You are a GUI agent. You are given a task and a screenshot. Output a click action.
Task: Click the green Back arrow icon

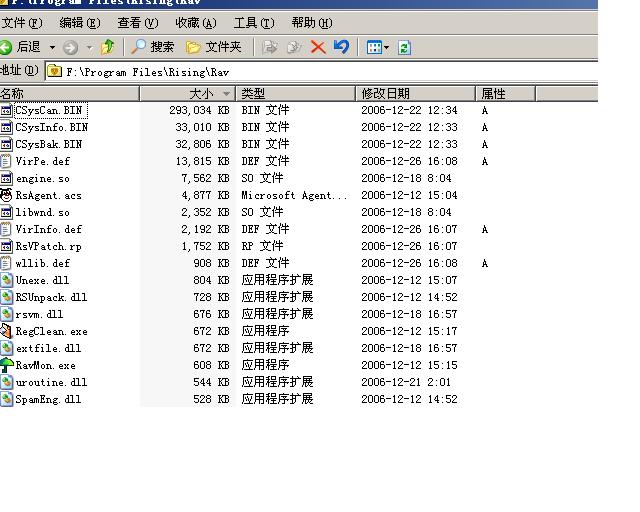click(6, 47)
